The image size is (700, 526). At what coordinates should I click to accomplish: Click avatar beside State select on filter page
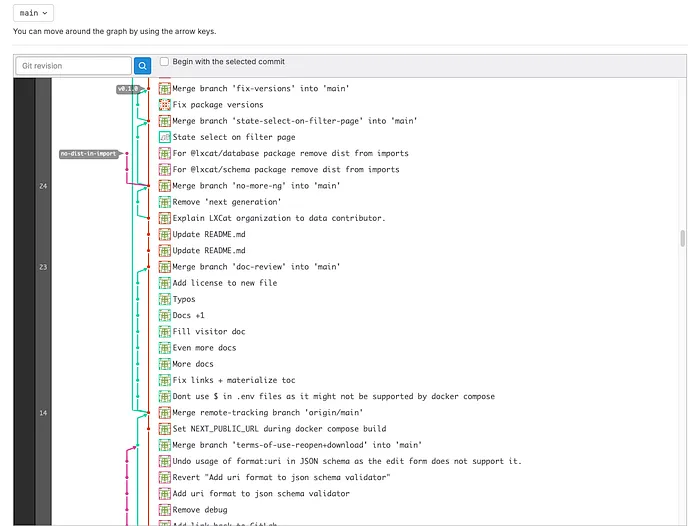[x=165, y=137]
